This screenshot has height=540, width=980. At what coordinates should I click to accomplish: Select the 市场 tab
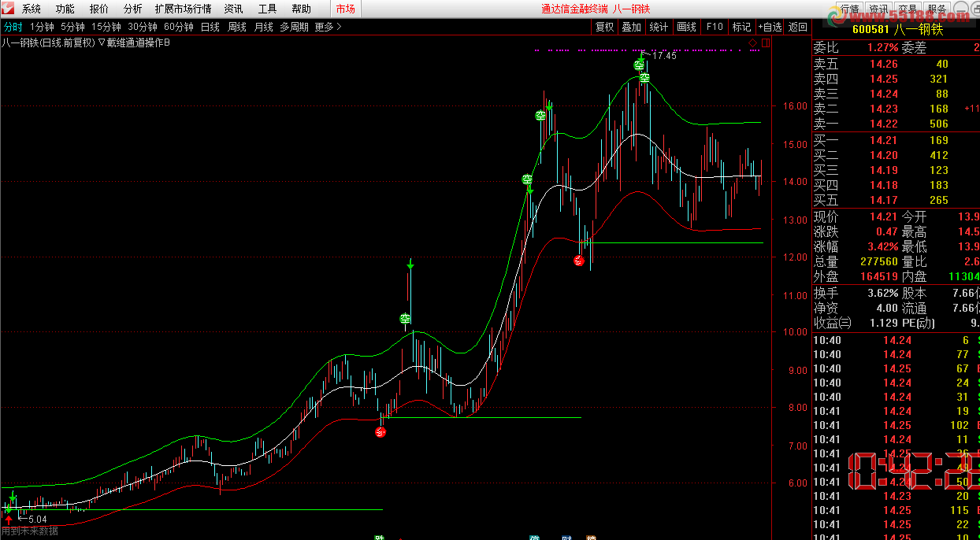pos(345,9)
